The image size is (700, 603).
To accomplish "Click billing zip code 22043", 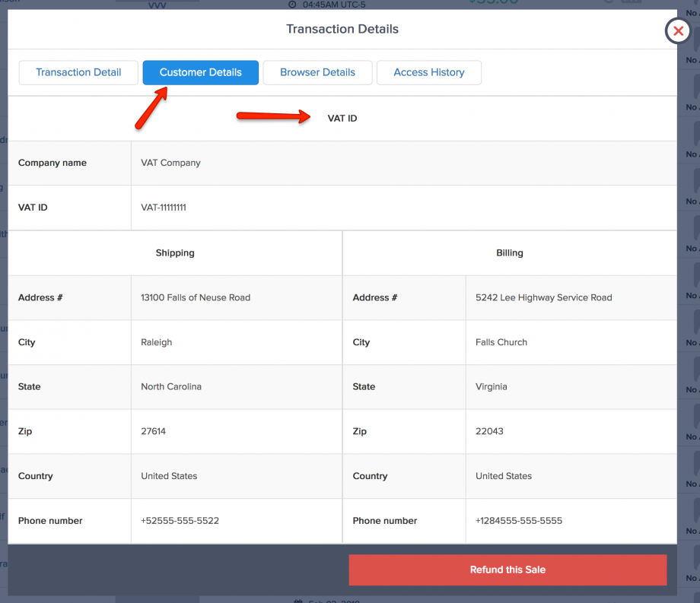I will 489,431.
